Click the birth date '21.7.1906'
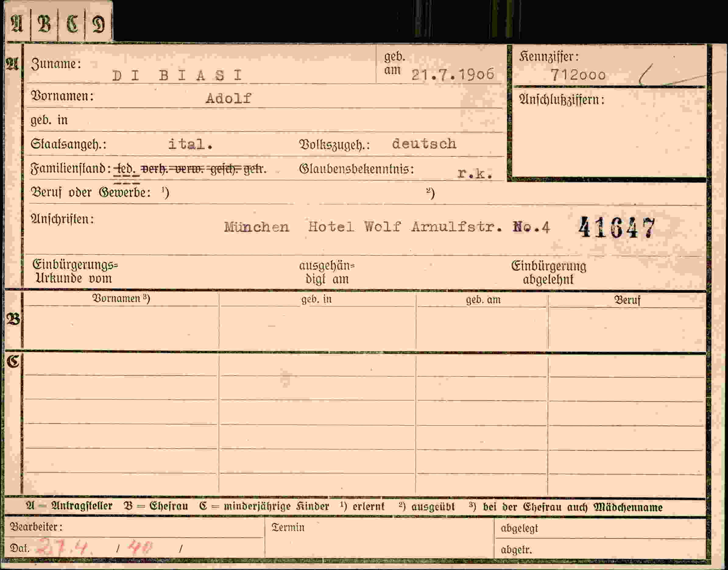 coord(453,74)
